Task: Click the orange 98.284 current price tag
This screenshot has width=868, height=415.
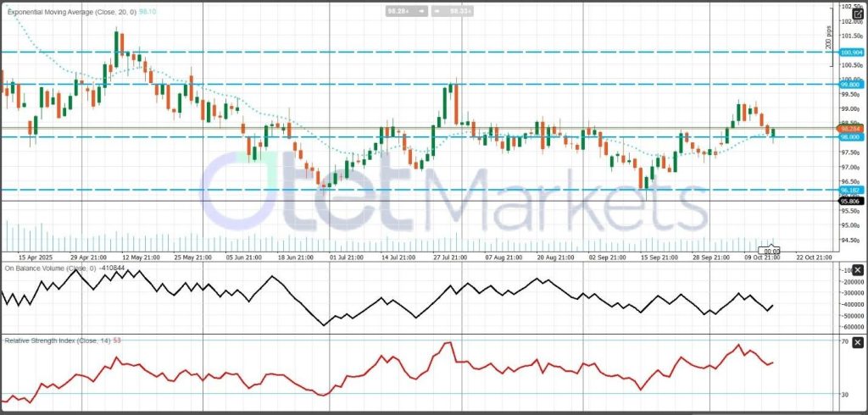Action: click(850, 128)
